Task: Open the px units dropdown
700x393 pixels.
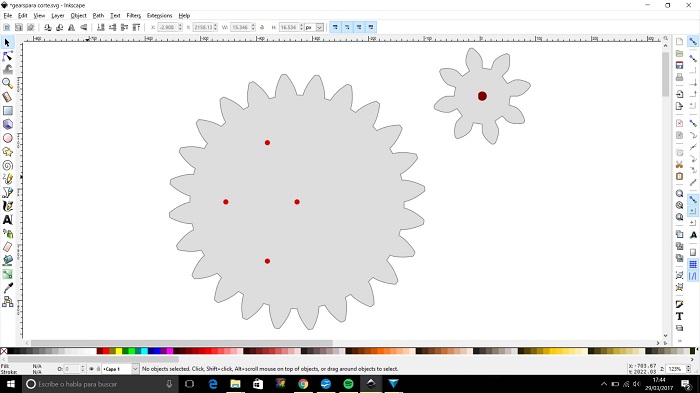Action: (x=319, y=27)
